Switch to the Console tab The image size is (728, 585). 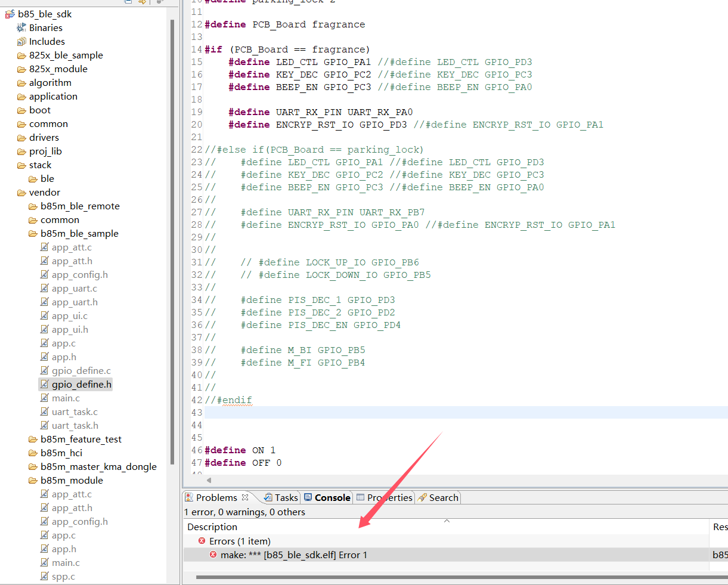tap(327, 497)
